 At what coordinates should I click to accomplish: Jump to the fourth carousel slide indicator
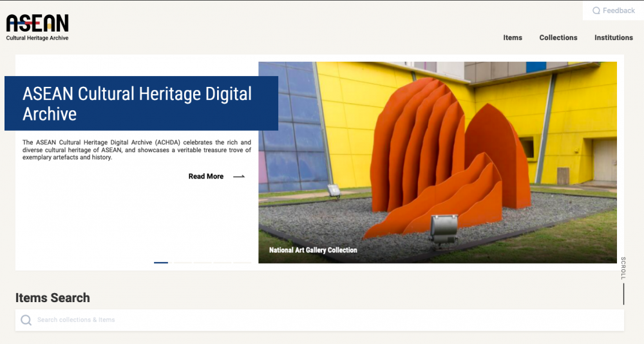222,262
